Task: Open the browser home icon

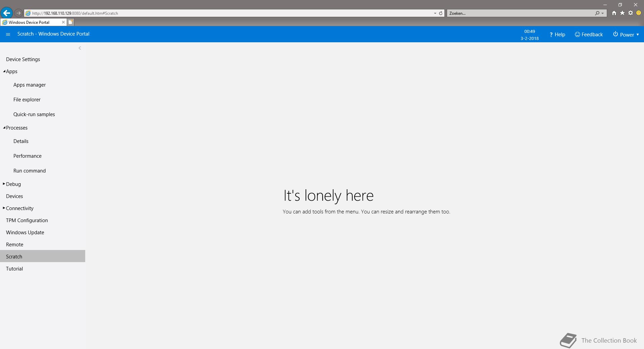Action: click(614, 13)
